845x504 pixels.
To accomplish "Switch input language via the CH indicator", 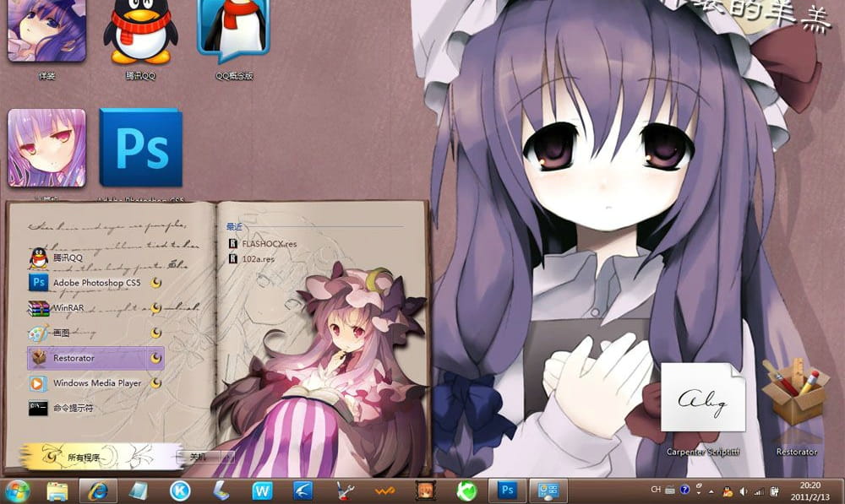I will (656, 489).
